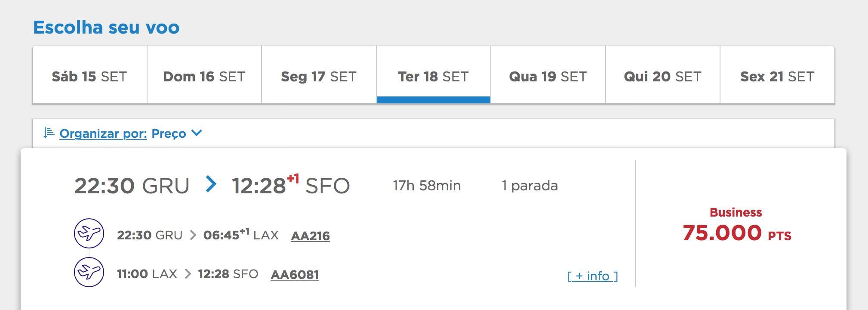Open the Organizar por sorting options
This screenshot has width=868, height=310.
103,133
